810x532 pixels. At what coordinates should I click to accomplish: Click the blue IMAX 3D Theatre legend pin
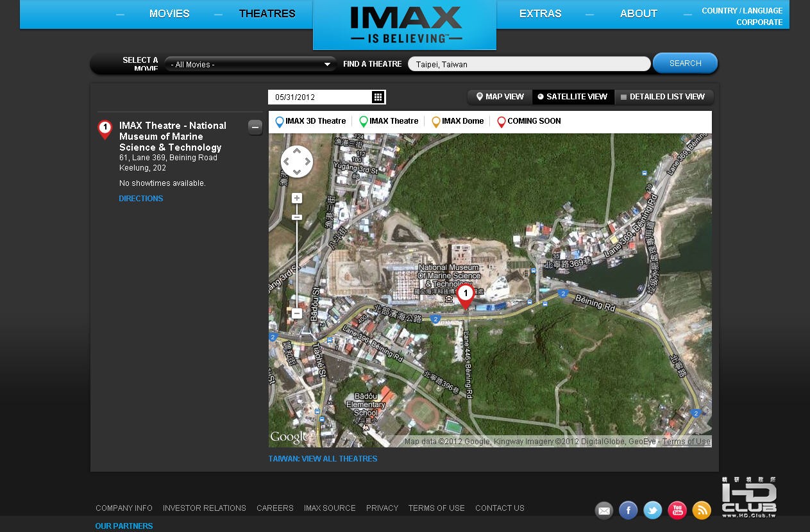click(280, 122)
